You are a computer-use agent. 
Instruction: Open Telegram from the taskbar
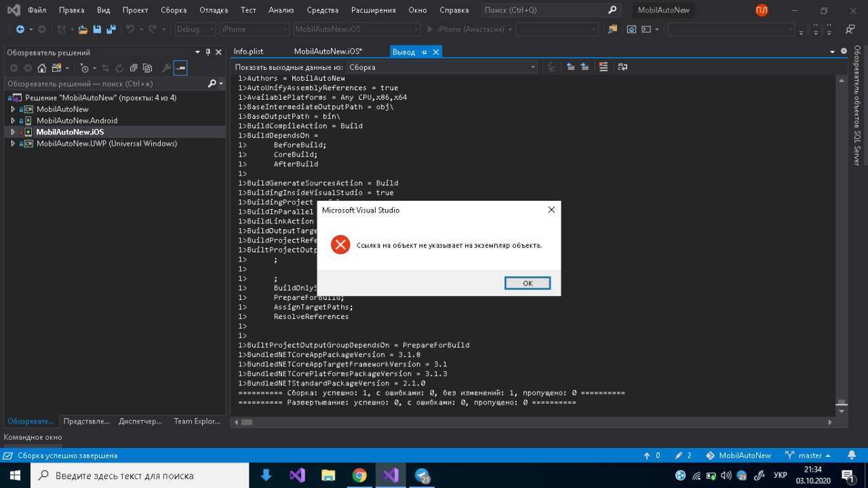[423, 475]
